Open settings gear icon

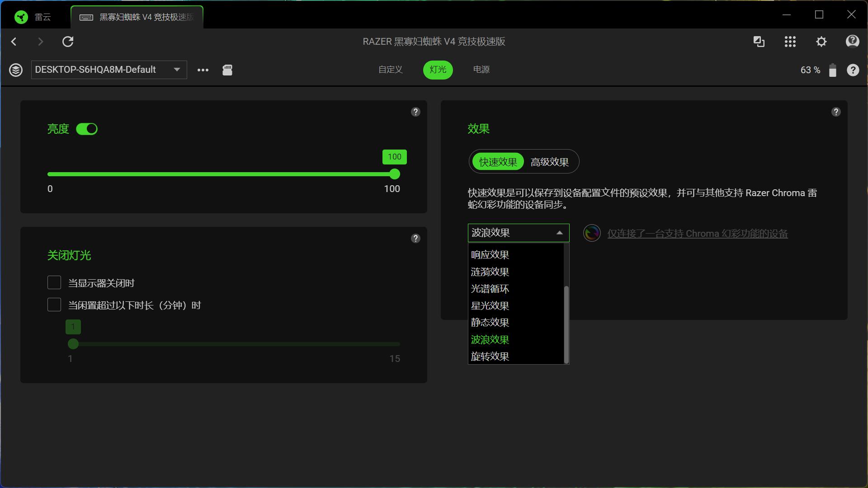(821, 42)
